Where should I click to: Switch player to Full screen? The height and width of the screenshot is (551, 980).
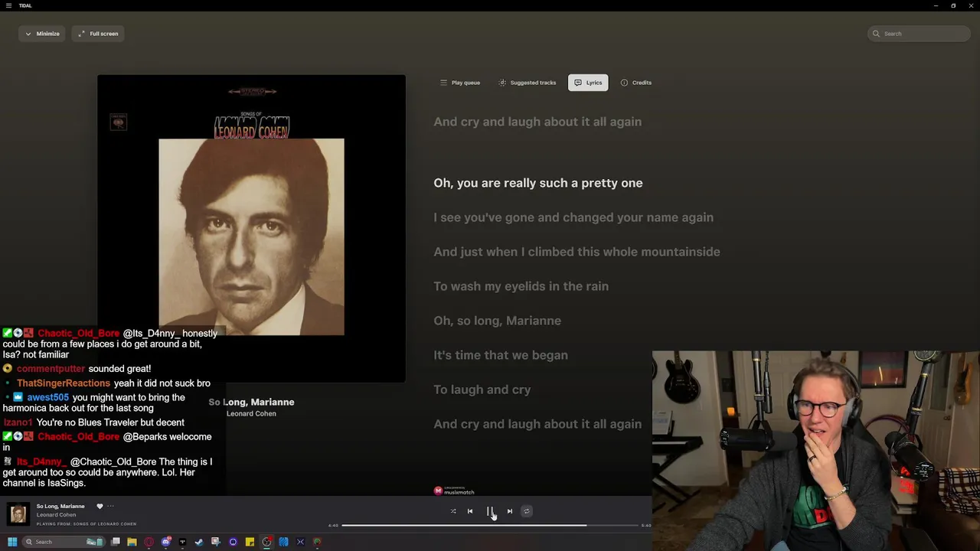(x=98, y=34)
